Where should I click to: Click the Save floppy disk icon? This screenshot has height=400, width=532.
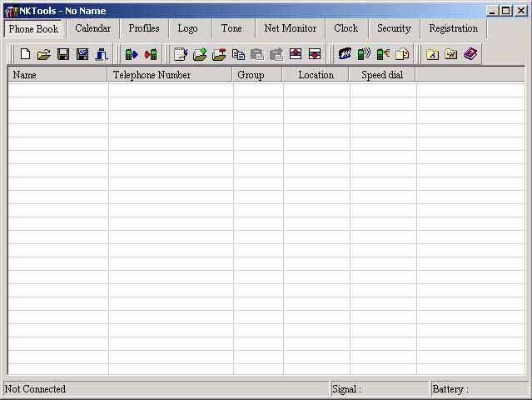click(63, 54)
